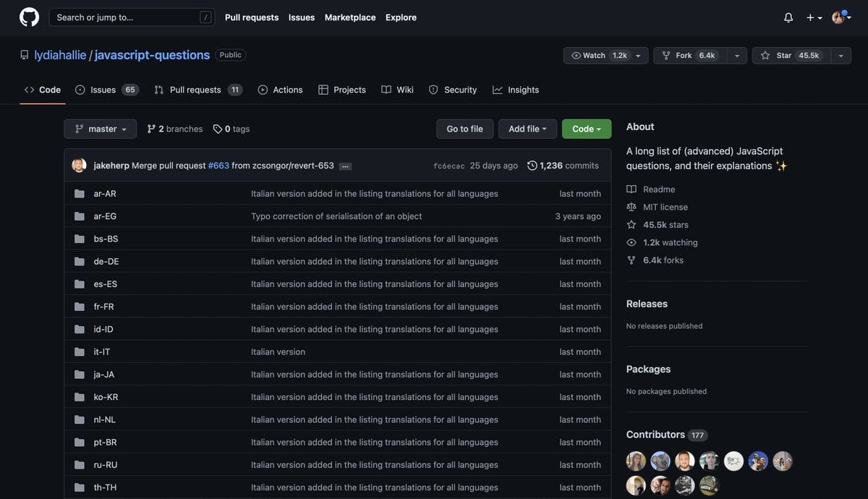
Task: Open the lydiahallie owner profile link
Action: pyautogui.click(x=60, y=55)
